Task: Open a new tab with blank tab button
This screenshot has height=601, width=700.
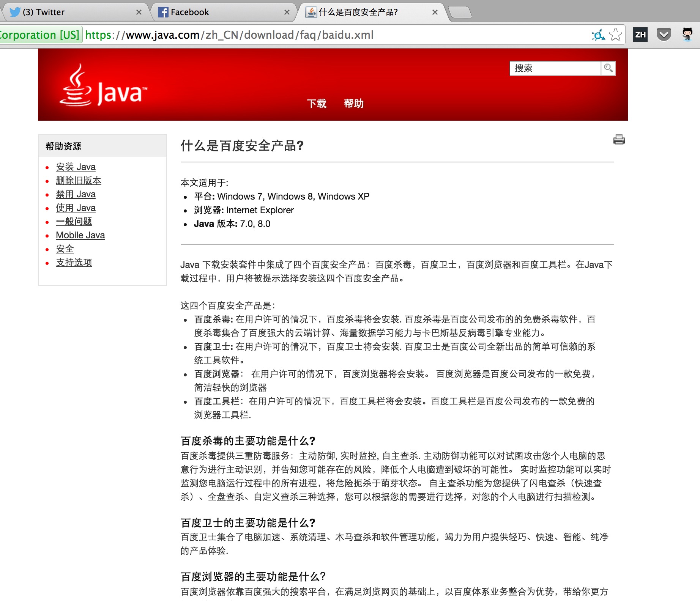Action: [460, 12]
